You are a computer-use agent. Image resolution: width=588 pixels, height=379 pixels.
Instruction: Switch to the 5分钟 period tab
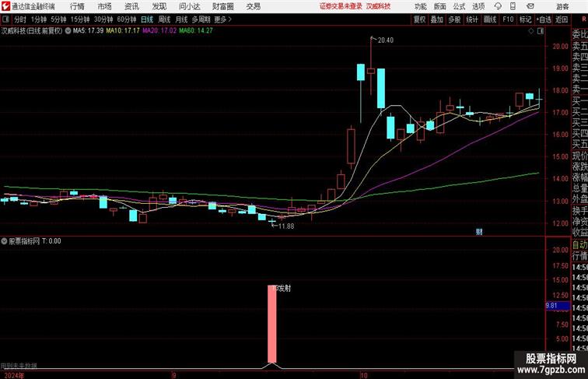pyautogui.click(x=58, y=19)
